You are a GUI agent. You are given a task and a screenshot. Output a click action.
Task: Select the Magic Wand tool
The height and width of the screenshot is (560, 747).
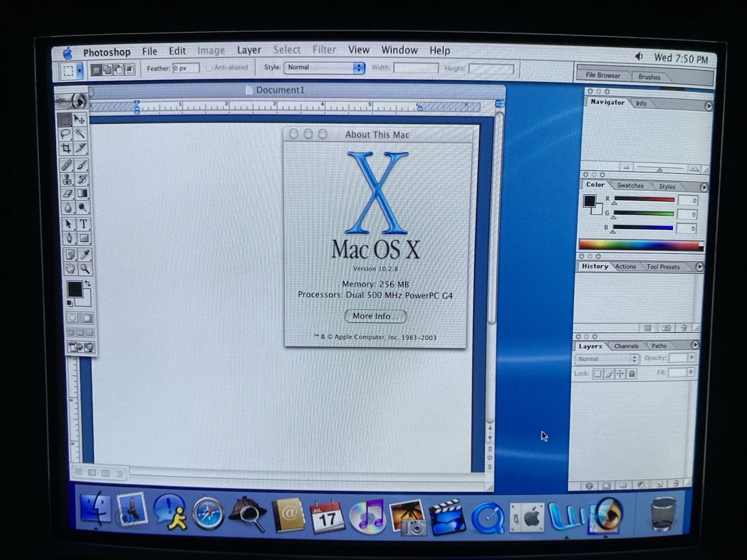coord(80,134)
